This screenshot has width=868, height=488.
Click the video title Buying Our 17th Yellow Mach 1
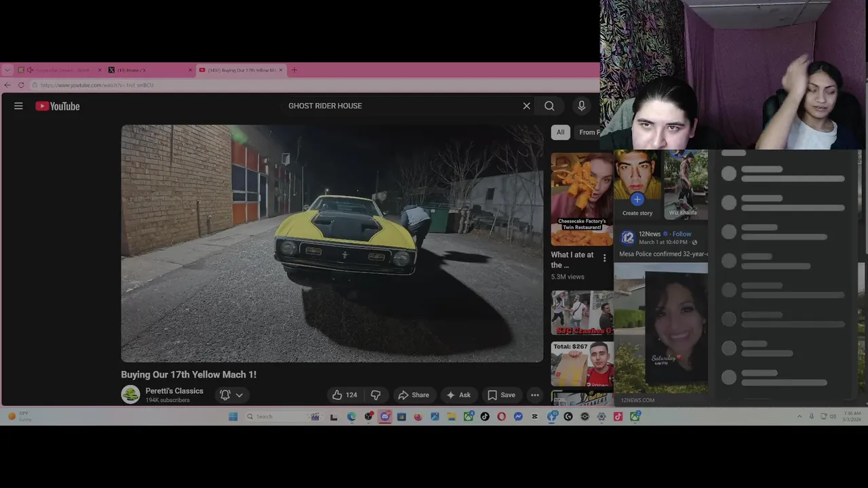tap(189, 374)
